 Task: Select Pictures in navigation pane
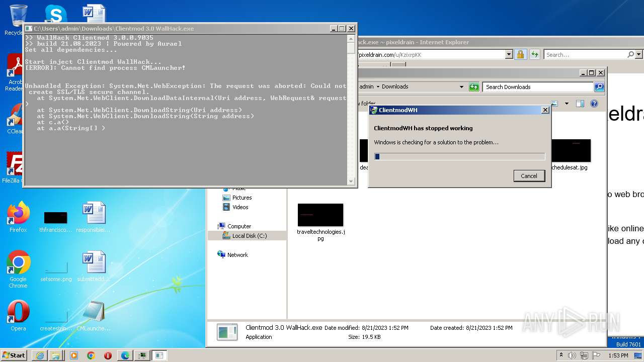coord(237,198)
